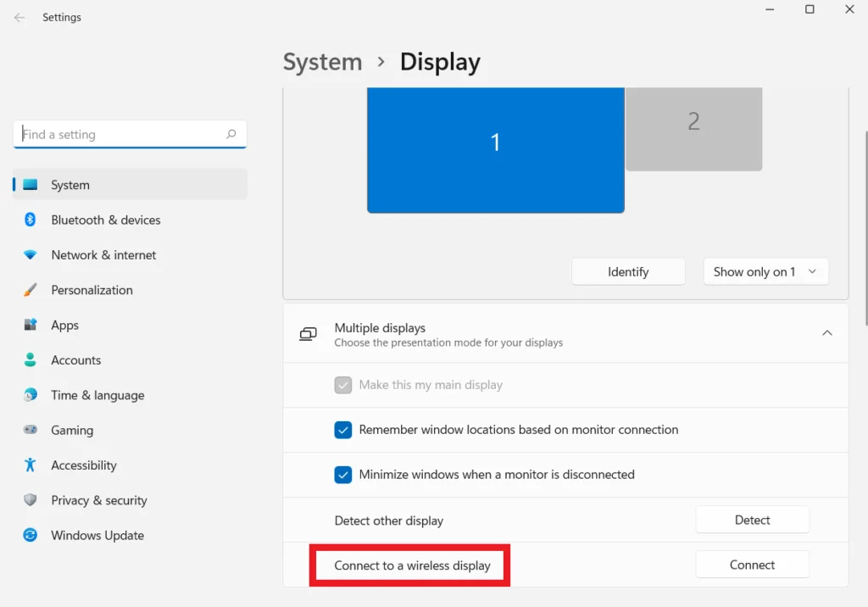868x607 pixels.
Task: Select the Apps icon in sidebar
Action: point(31,326)
